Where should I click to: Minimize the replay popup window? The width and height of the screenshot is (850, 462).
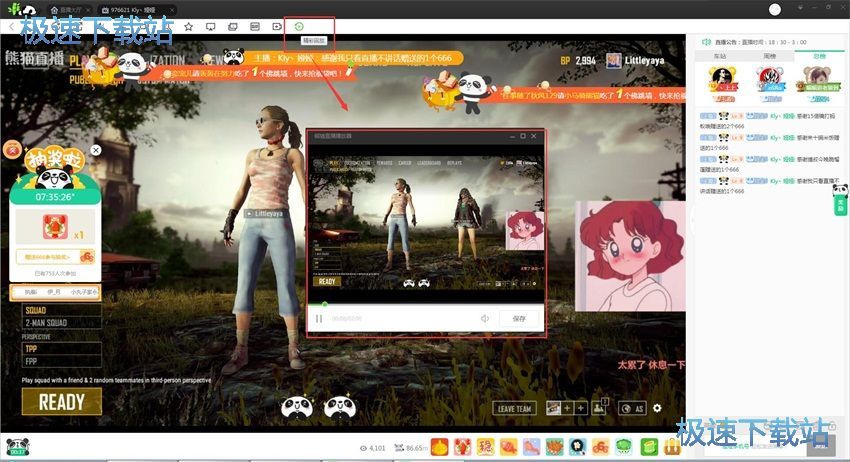coord(512,136)
